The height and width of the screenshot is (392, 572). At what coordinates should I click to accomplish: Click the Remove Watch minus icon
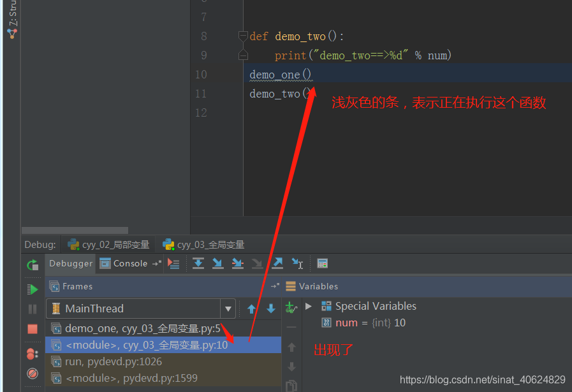pyautogui.click(x=291, y=328)
